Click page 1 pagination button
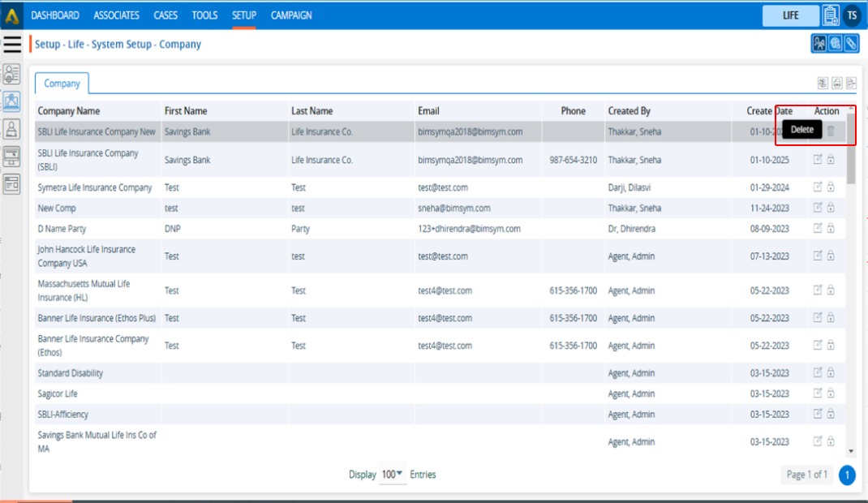 (847, 475)
